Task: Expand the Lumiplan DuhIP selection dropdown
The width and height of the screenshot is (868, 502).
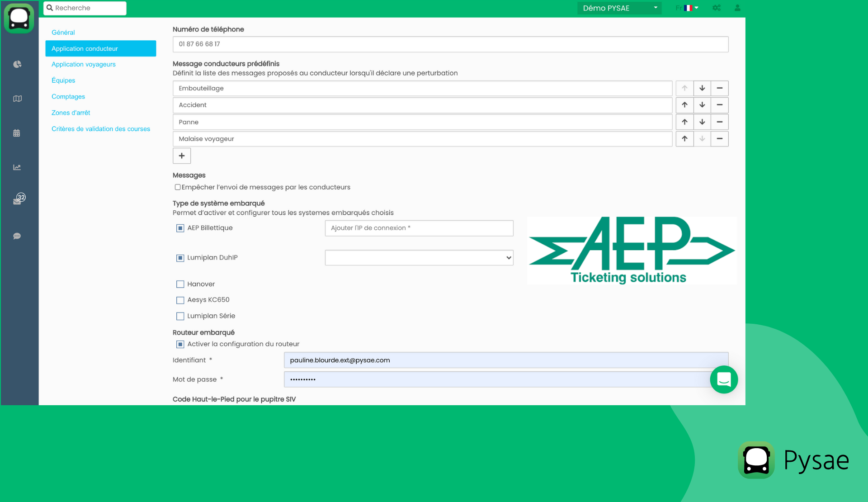Action: (x=419, y=257)
